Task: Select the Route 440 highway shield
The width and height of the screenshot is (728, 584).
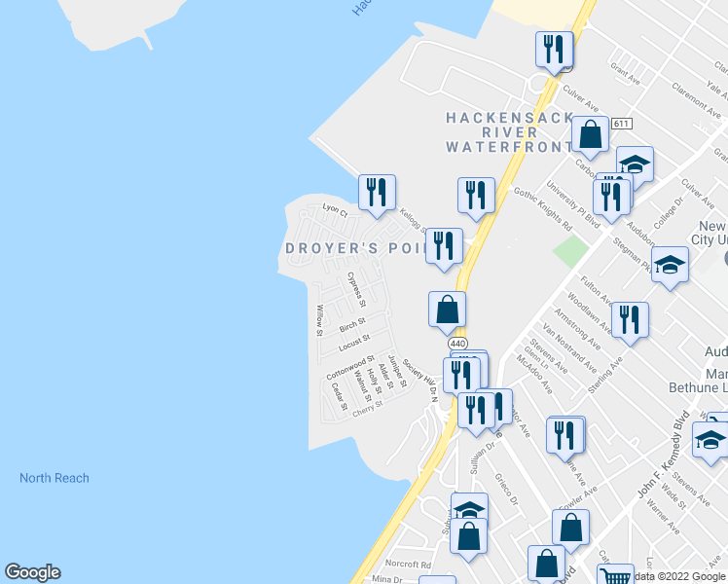Action: (x=455, y=344)
